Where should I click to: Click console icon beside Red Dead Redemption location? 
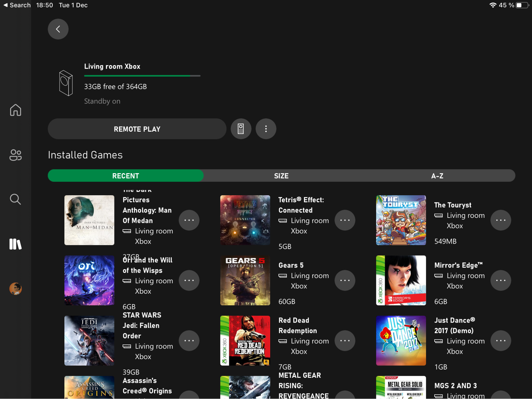(283, 341)
